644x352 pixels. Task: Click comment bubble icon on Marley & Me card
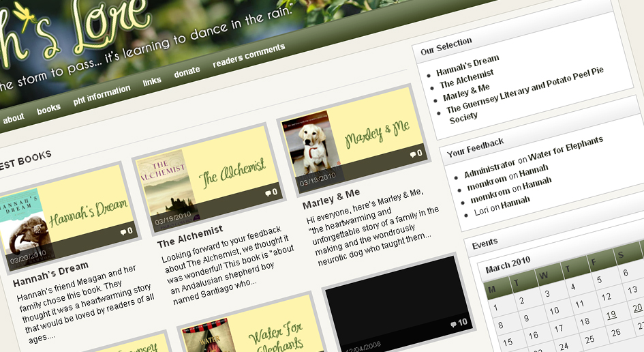tap(412, 155)
